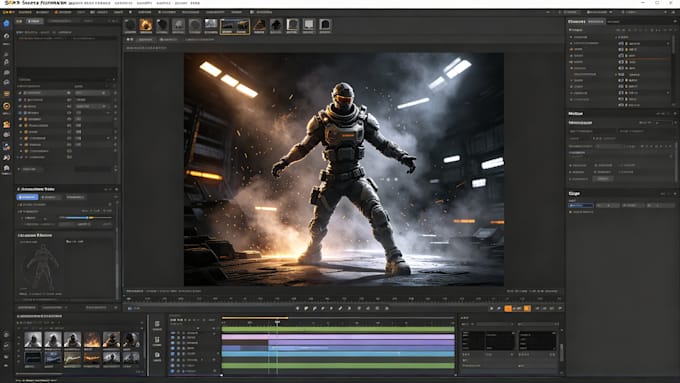Choose the gold-bordered selected preset thumbnail
The height and width of the screenshot is (383, 680).
click(x=235, y=26)
